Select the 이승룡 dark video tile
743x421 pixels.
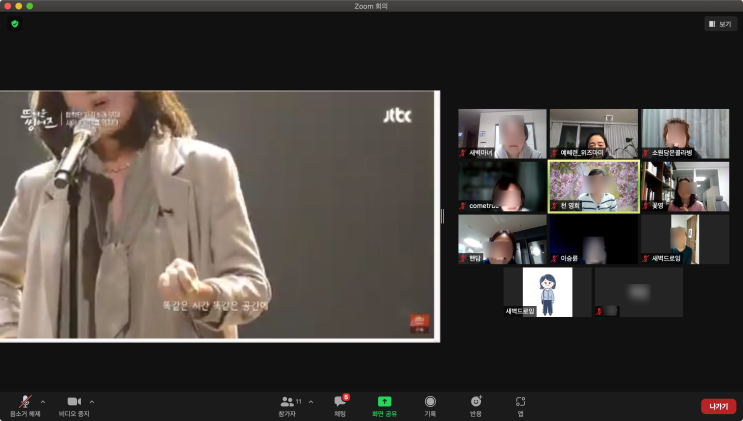pyautogui.click(x=594, y=239)
